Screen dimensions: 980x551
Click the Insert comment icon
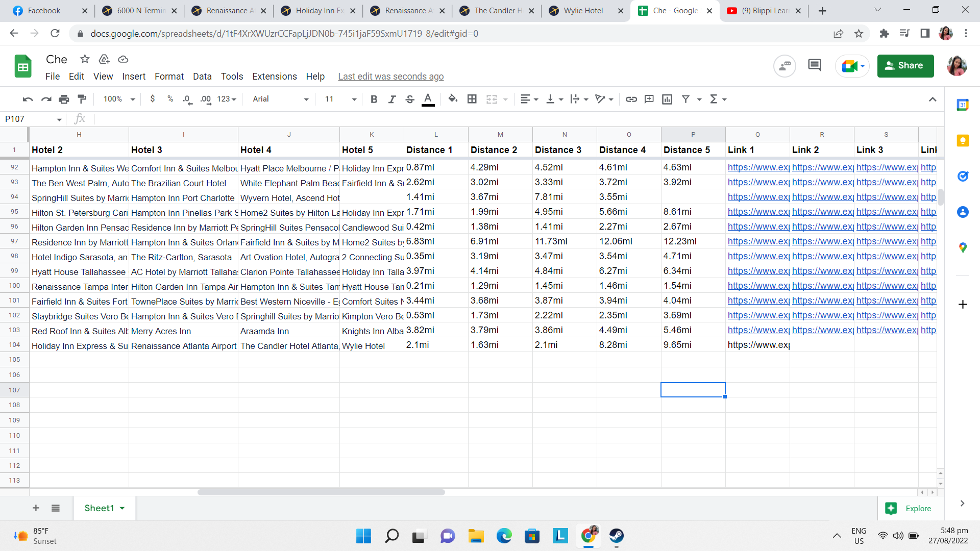click(649, 99)
